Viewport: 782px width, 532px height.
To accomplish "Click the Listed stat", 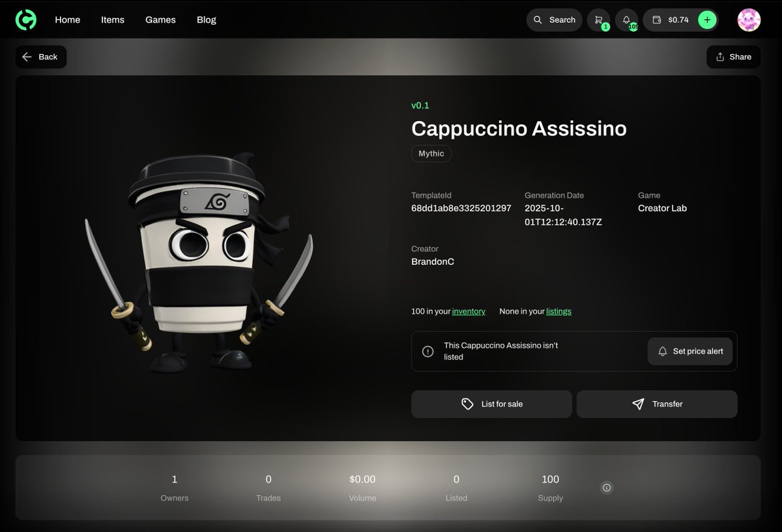I will 456,488.
